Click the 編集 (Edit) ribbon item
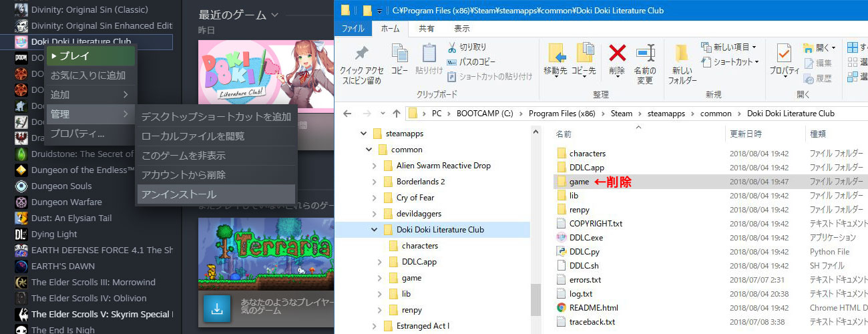 pos(818,63)
